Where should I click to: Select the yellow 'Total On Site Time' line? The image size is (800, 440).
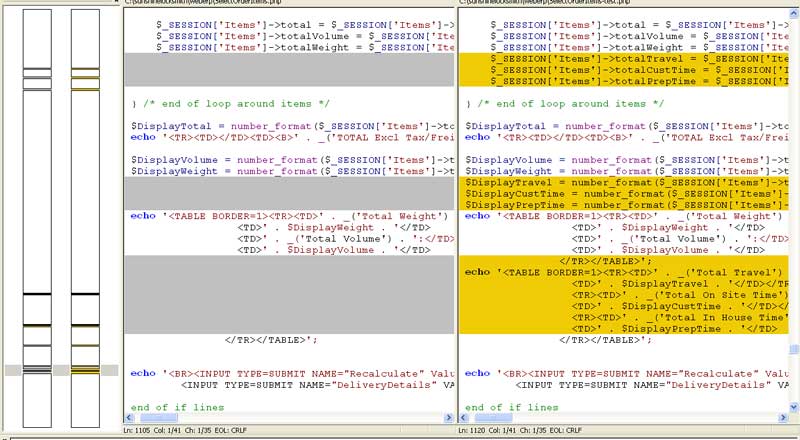point(680,296)
